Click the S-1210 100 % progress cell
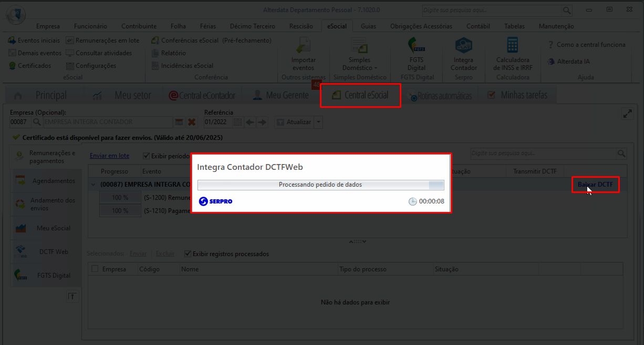 point(120,210)
